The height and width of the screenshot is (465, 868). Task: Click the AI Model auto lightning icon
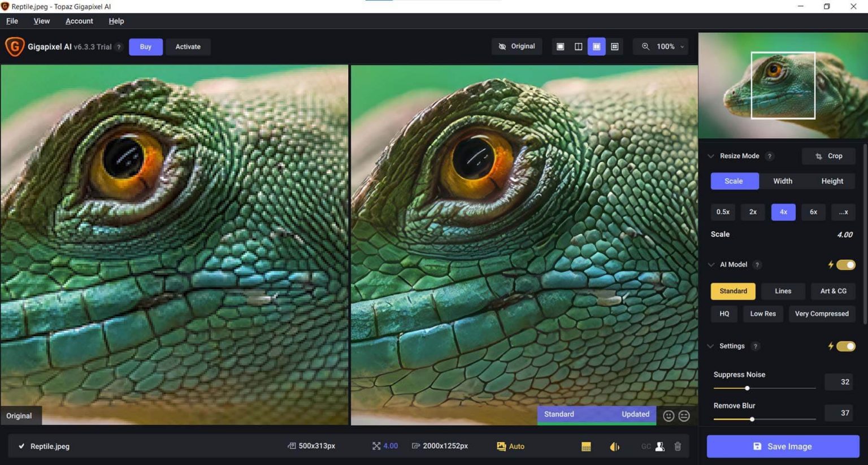point(830,264)
